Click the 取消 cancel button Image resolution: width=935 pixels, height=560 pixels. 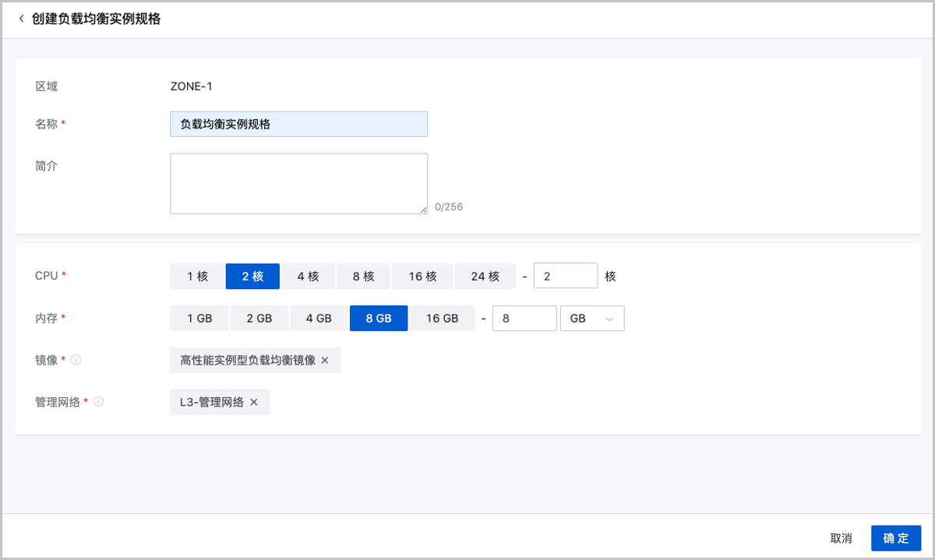(841, 538)
